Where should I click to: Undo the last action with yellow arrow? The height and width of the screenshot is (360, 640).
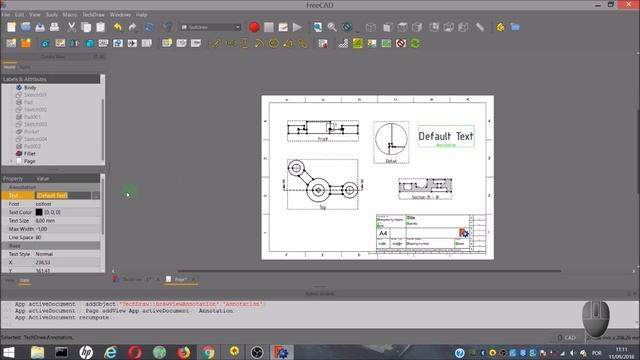point(118,27)
